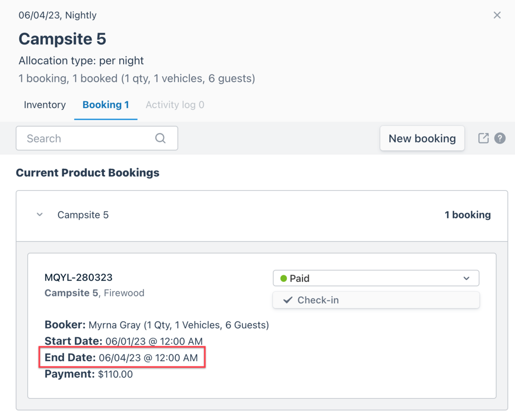Click the End Date line
This screenshot has height=420, width=515.
121,357
